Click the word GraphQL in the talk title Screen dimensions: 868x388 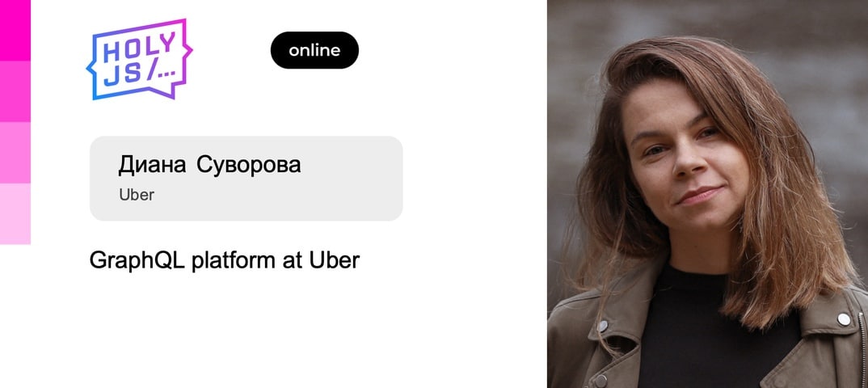point(138,260)
